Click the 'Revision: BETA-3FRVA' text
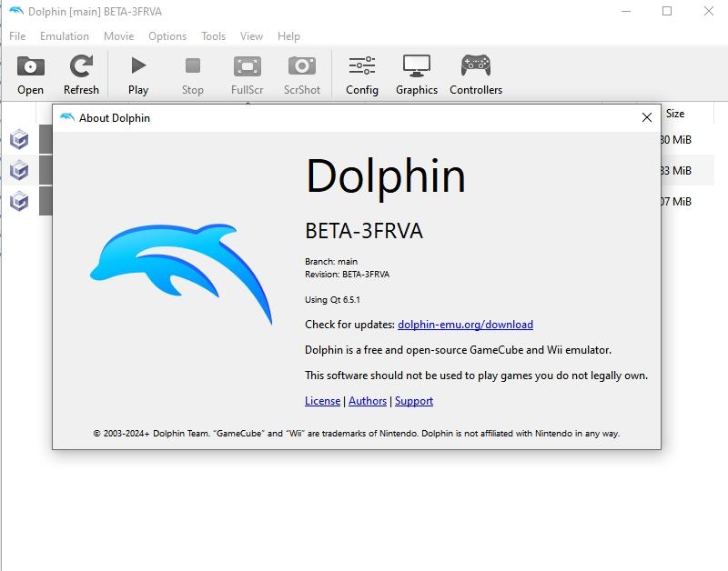The width and height of the screenshot is (728, 571). [348, 275]
